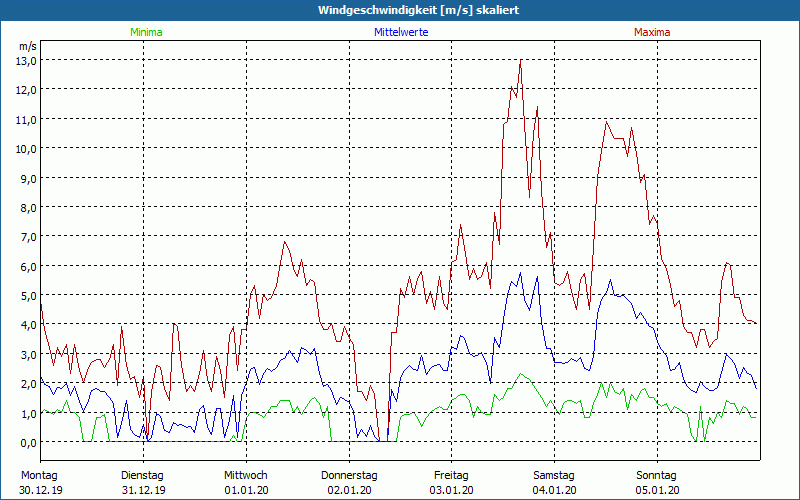The width and height of the screenshot is (800, 500).
Task: Select the Montag day label
Action: click(39, 475)
